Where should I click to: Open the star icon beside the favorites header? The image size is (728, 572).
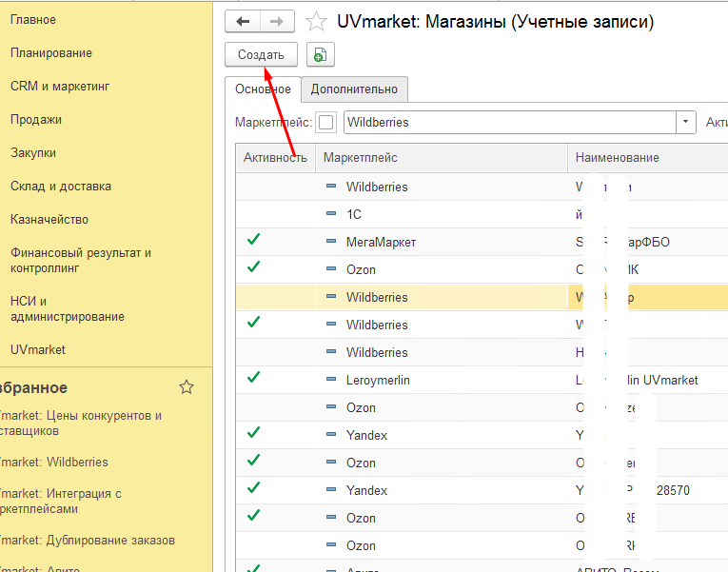pos(187,386)
